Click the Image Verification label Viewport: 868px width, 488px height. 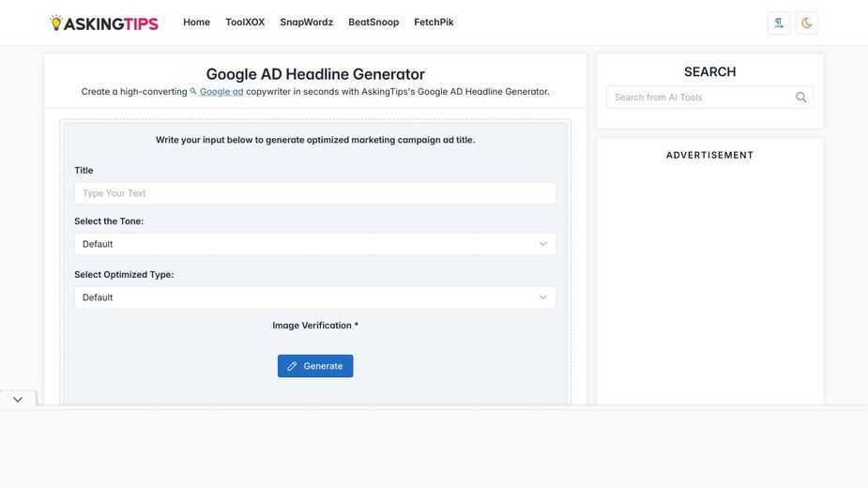pyautogui.click(x=315, y=325)
